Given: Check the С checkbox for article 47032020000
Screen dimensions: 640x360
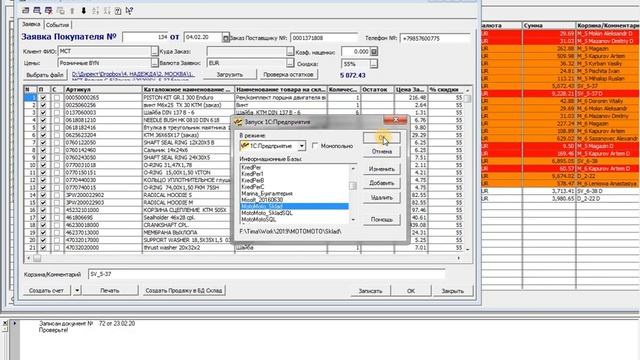Looking at the screenshot, I should pyautogui.click(x=57, y=247).
